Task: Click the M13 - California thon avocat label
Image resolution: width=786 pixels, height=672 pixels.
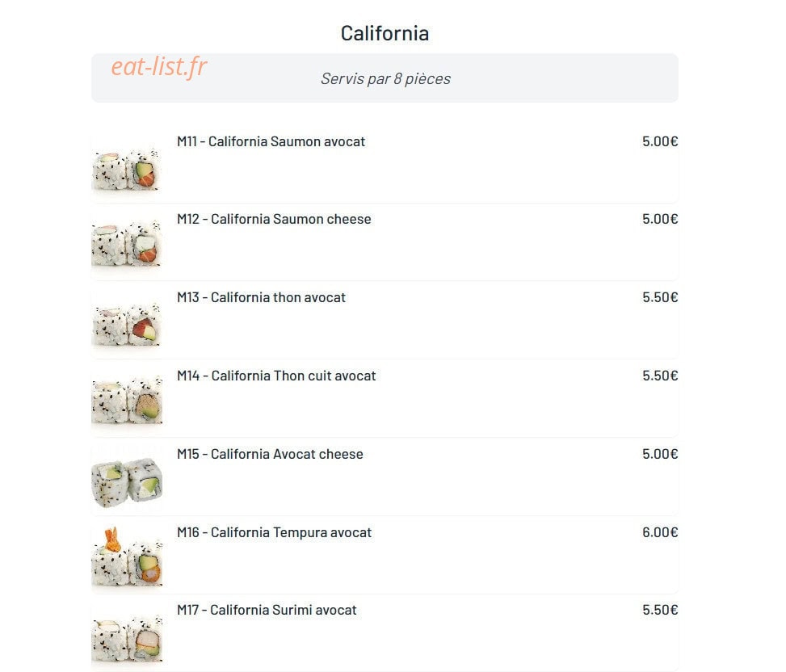Action: coord(261,297)
